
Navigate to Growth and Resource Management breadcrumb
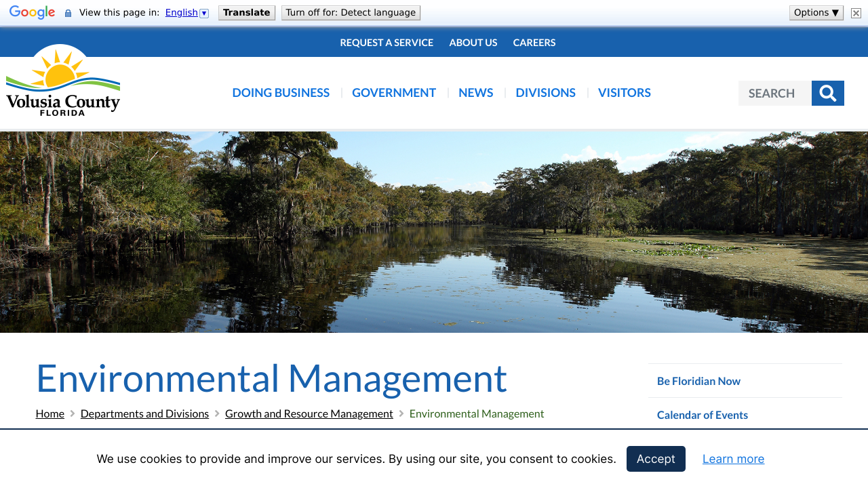tap(309, 413)
